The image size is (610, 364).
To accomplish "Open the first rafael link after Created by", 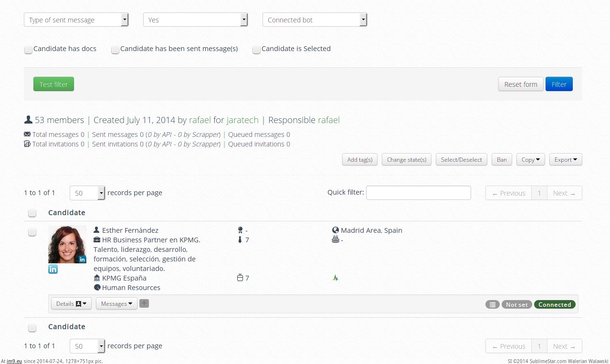I will 200,120.
